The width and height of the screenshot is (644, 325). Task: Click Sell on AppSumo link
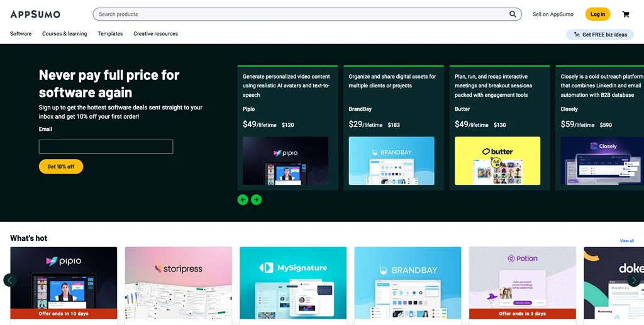pyautogui.click(x=553, y=14)
